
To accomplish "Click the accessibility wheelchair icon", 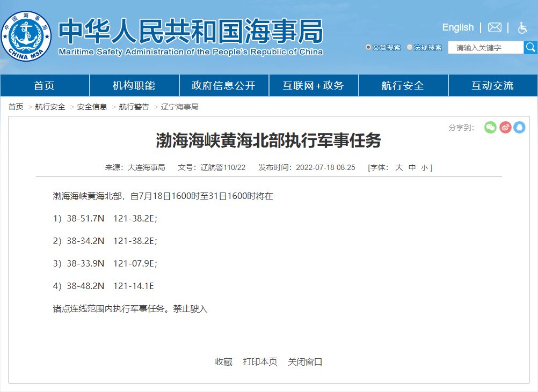I will [x=522, y=27].
